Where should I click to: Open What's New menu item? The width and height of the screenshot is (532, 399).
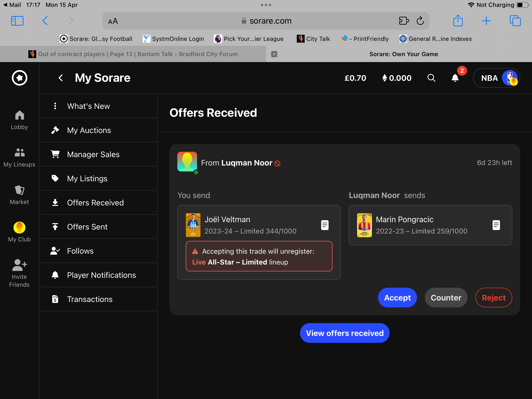98,106
